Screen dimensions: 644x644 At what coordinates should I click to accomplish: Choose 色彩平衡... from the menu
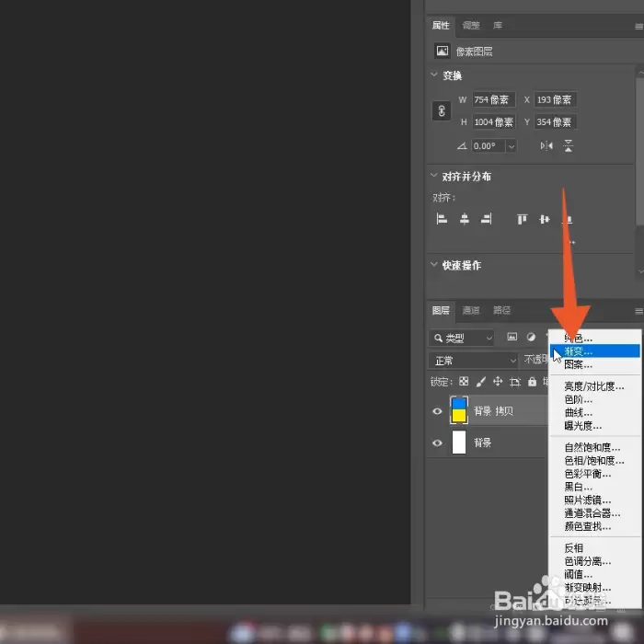pyautogui.click(x=594, y=474)
